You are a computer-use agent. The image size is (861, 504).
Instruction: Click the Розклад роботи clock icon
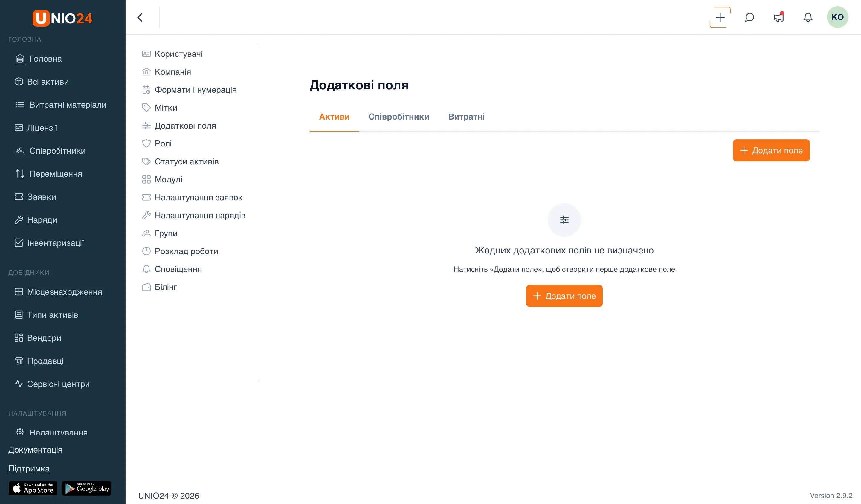point(146,251)
